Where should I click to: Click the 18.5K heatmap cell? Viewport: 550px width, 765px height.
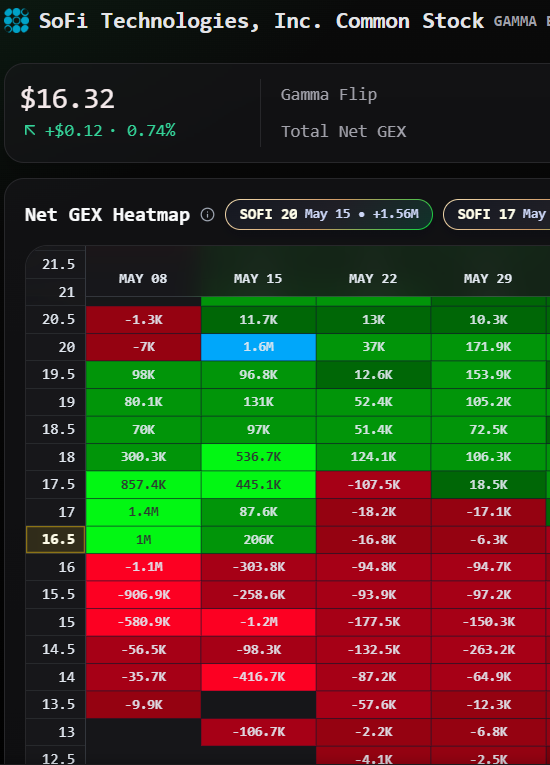tap(489, 484)
